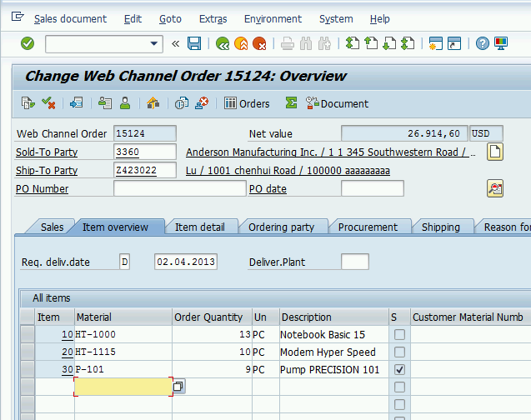This screenshot has width=531, height=420.
Task: Click the house-shaped toolbar icon
Action: [x=153, y=102]
